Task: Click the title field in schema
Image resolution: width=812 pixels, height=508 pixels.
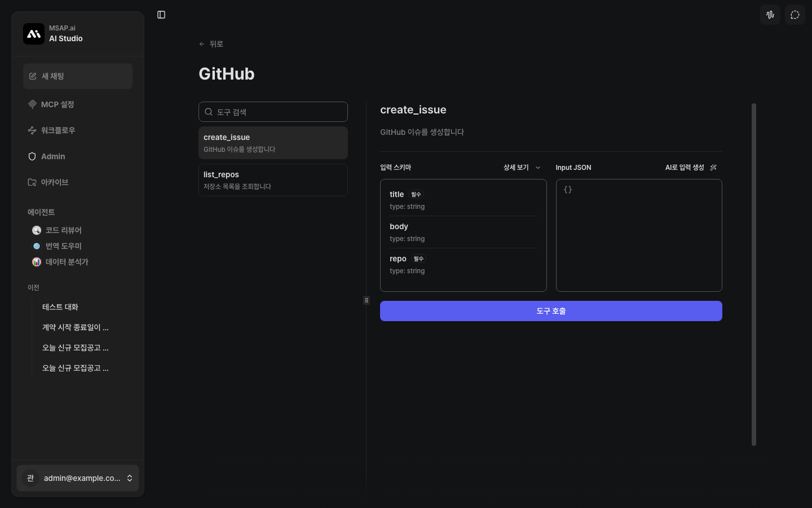Action: click(464, 200)
